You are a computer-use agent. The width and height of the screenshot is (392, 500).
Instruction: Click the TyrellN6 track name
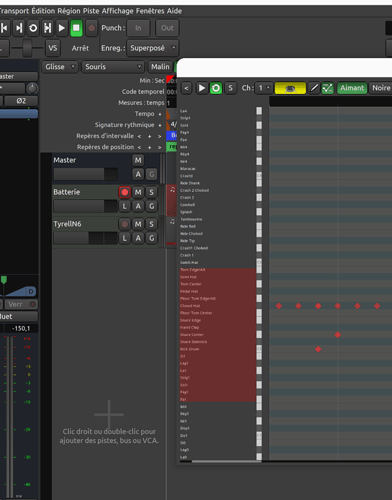[67, 224]
